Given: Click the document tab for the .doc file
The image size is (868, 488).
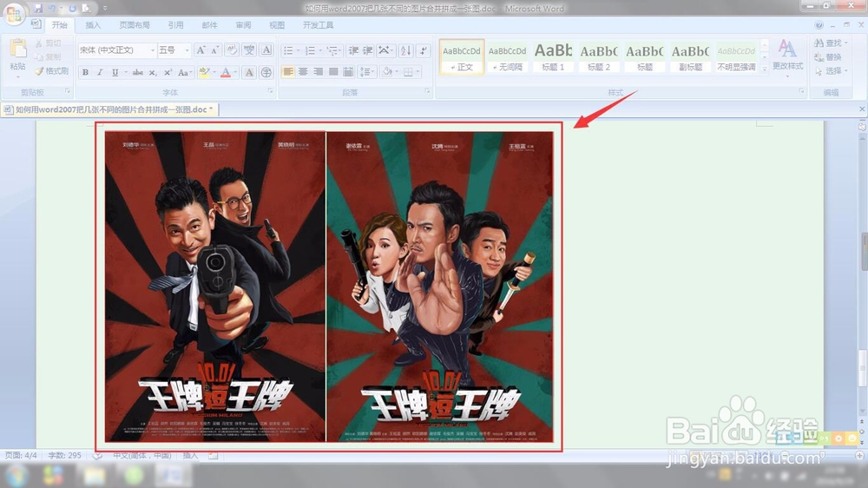Looking at the screenshot, I should [109, 109].
